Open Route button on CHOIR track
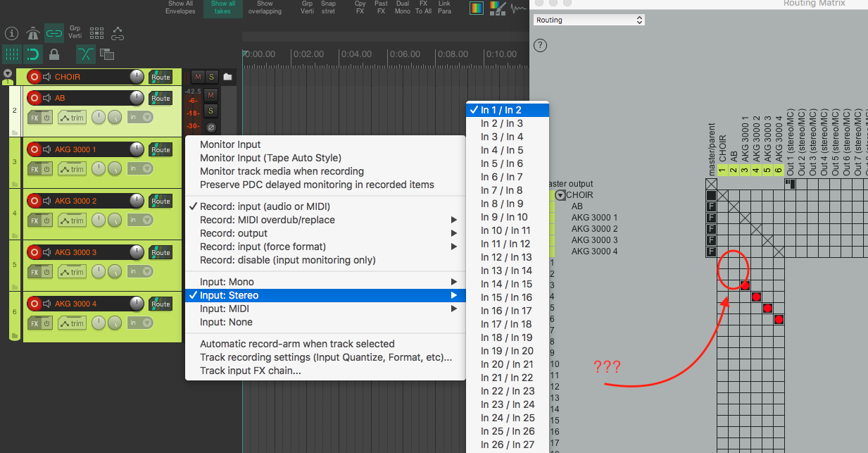868x453 pixels. pos(161,77)
